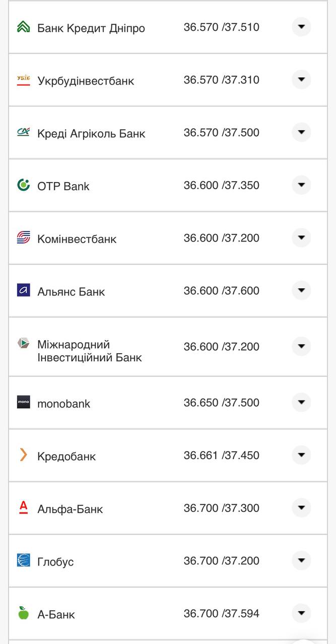Click the red Альфа-Банк letter icon
This screenshot has height=644, width=336.
pos(24,508)
